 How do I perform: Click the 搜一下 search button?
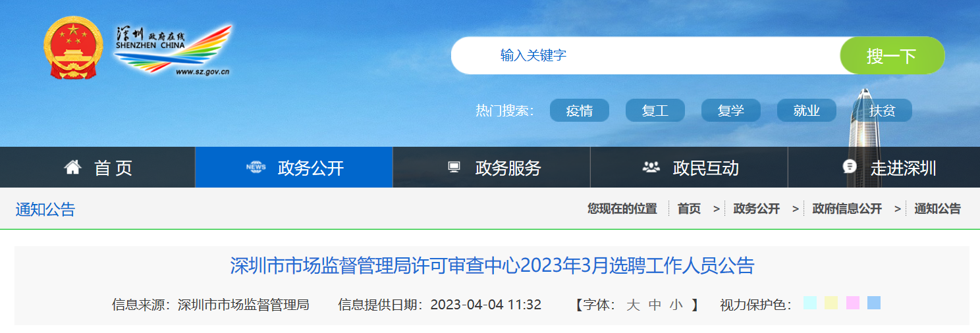(892, 55)
